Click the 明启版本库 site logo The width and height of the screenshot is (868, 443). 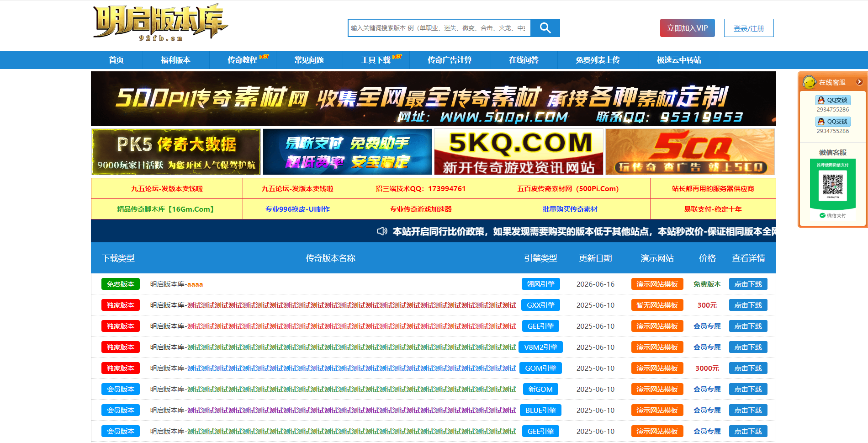coord(160,23)
